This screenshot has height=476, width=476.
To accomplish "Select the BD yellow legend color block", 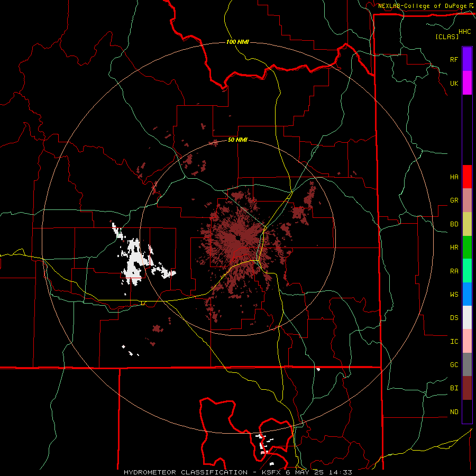I will (x=467, y=224).
